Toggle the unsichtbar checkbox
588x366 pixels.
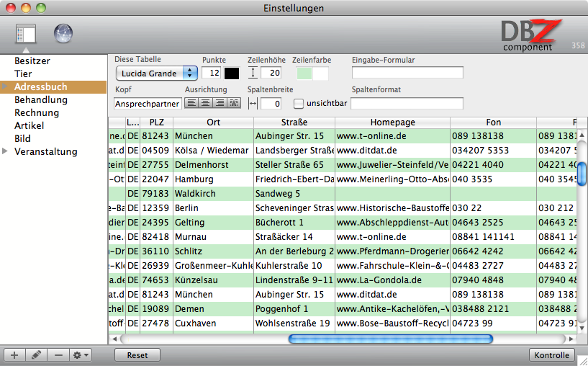[x=299, y=104]
